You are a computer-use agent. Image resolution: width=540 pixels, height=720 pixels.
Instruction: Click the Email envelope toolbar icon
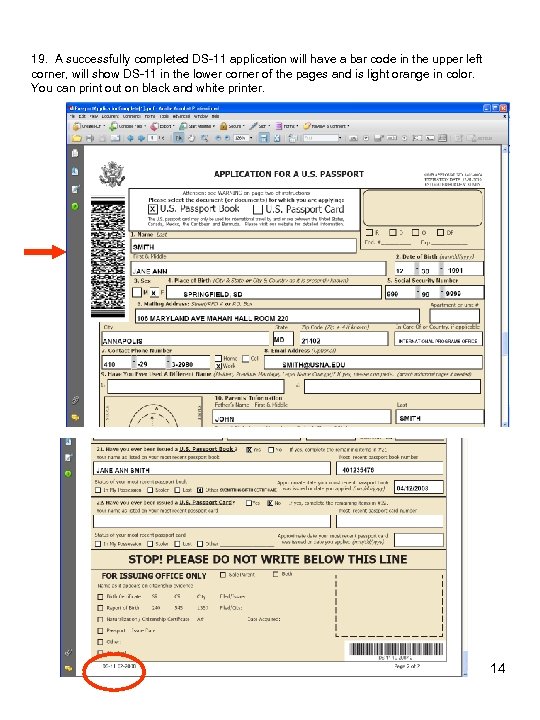[x=115, y=138]
